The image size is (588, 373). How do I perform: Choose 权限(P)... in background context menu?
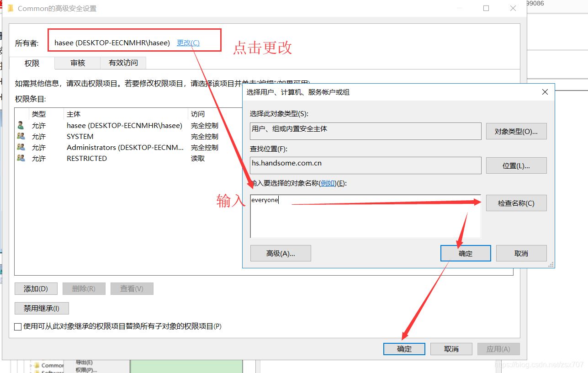pos(86,370)
